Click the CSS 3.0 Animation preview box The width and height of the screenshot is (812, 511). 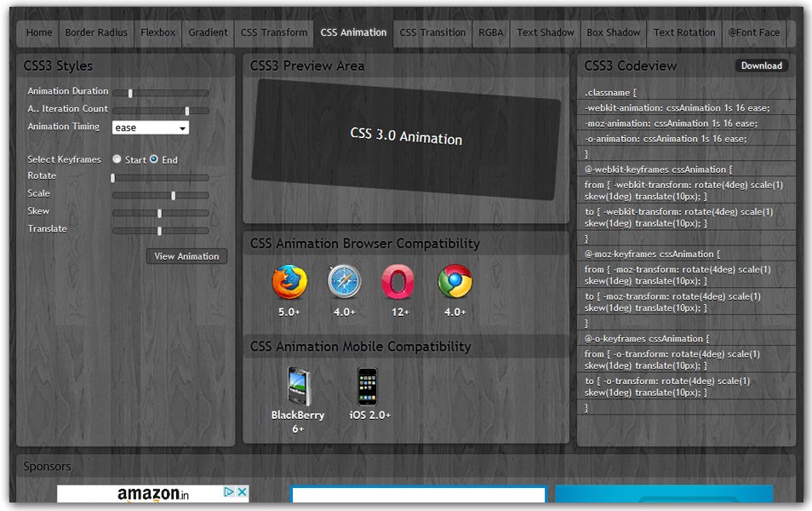pos(408,140)
